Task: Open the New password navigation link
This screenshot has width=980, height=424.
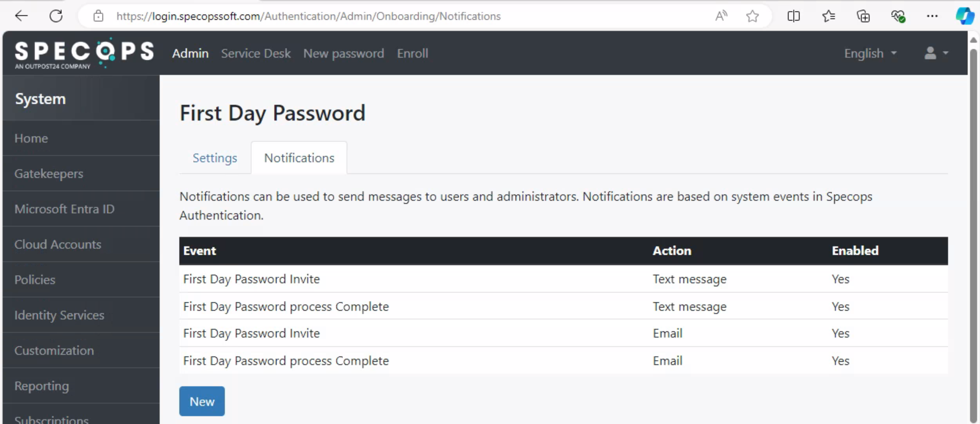Action: [343, 53]
